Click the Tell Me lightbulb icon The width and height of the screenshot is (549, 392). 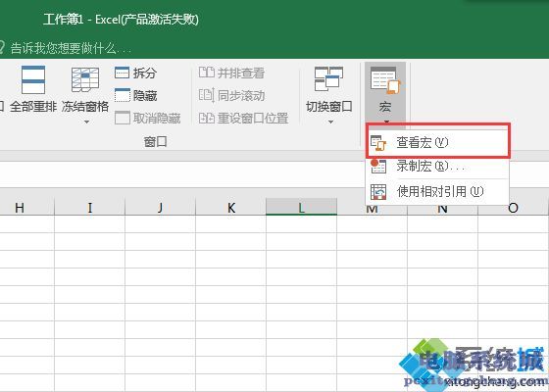[x=2, y=48]
